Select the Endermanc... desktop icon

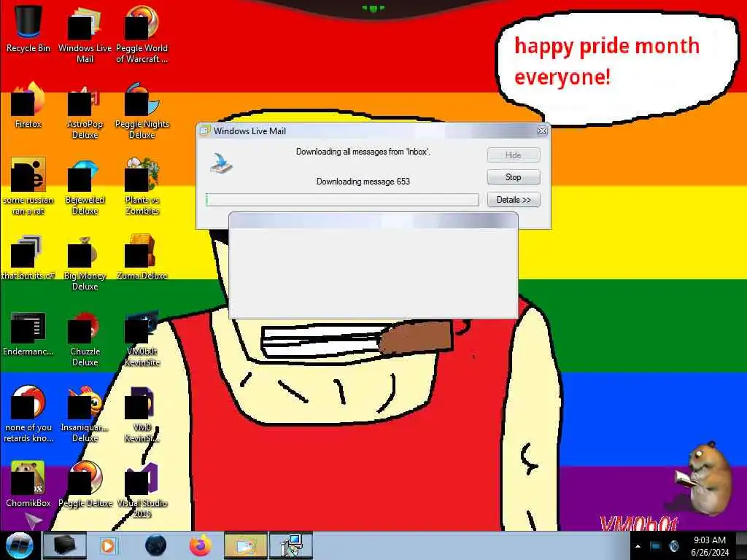(x=28, y=333)
